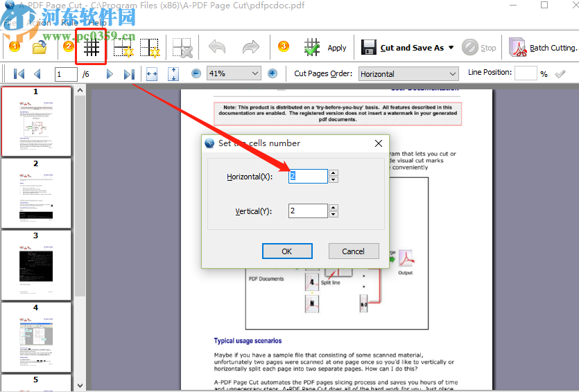Add a horizontal cut line tool
Screen dimensions: 579x392
[x=123, y=47]
